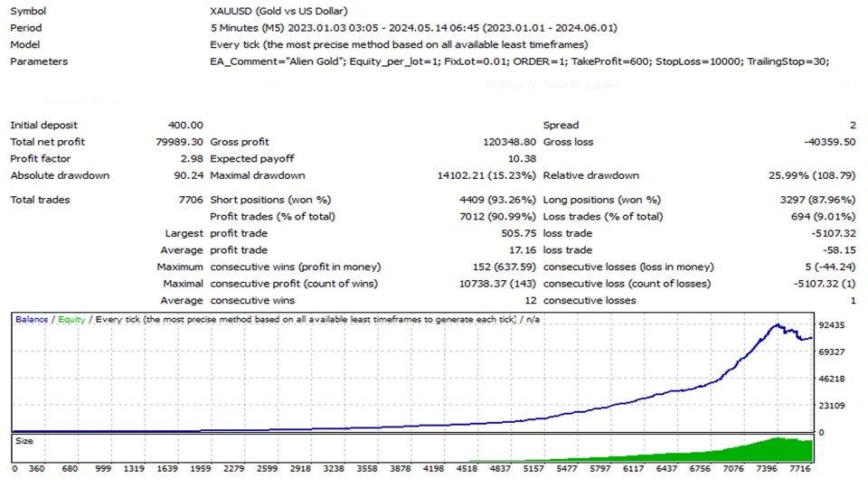Click largest loss trade value -5107.32
This screenshot has height=488, width=868.
click(x=833, y=233)
